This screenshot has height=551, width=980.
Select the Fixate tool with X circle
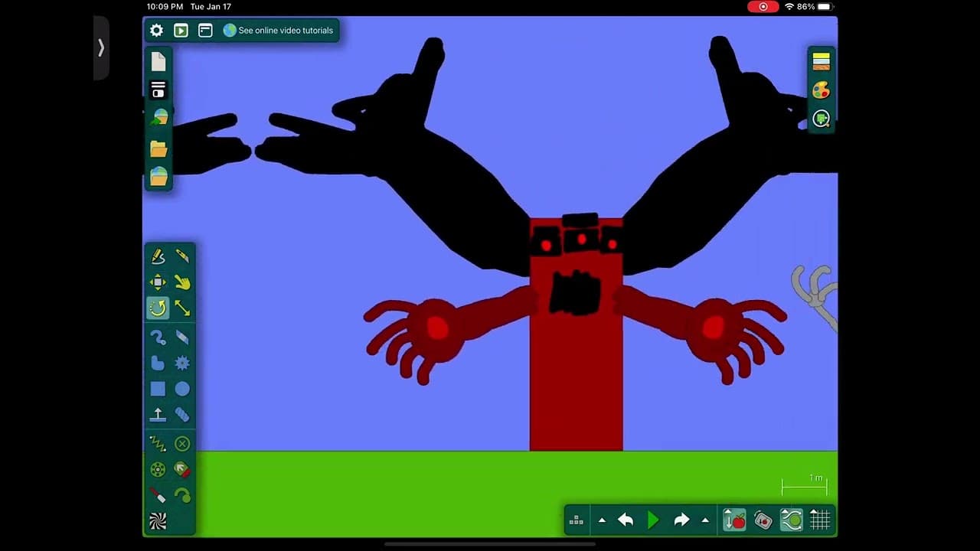tap(182, 443)
